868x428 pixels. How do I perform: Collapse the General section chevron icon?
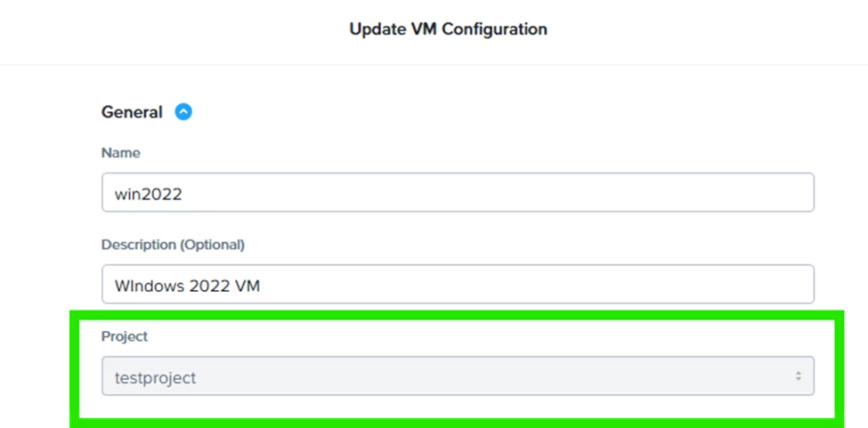pyautogui.click(x=183, y=112)
